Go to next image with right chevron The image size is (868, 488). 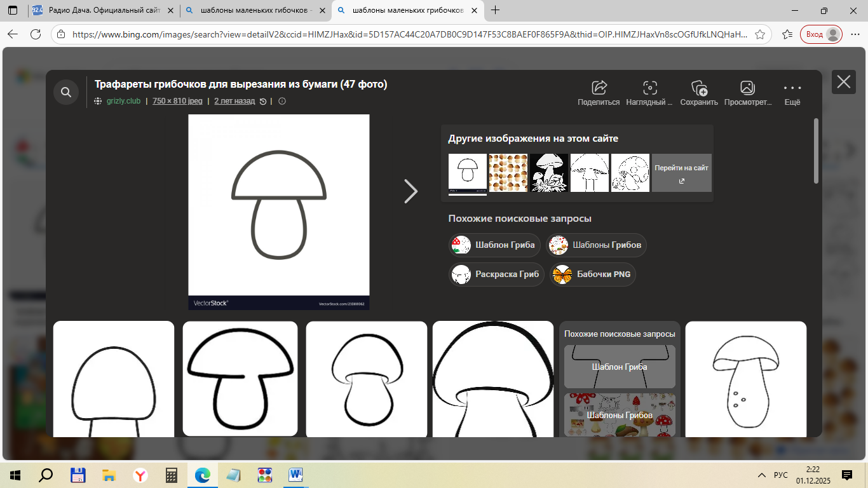pos(411,191)
